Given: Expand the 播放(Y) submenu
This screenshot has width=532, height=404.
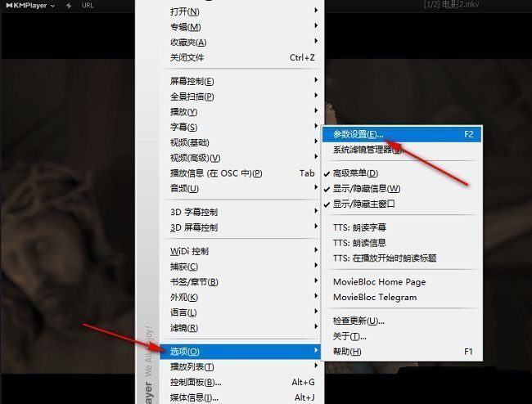Looking at the screenshot, I should pyautogui.click(x=241, y=112).
